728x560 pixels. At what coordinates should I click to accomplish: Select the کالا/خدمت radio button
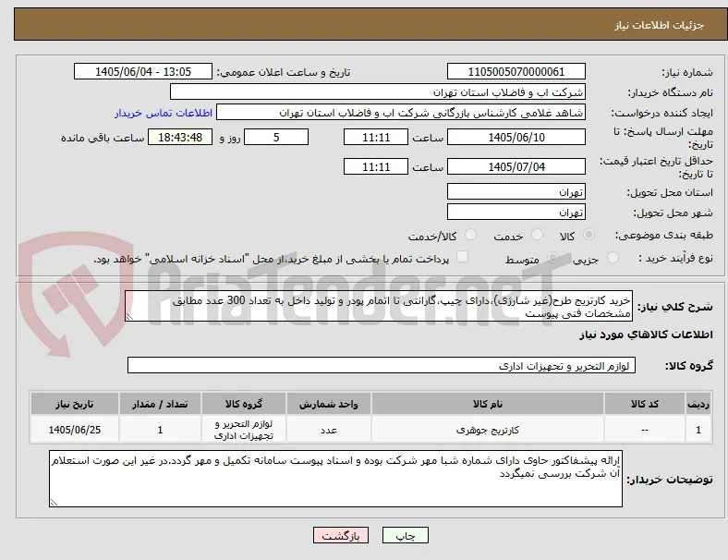click(471, 235)
